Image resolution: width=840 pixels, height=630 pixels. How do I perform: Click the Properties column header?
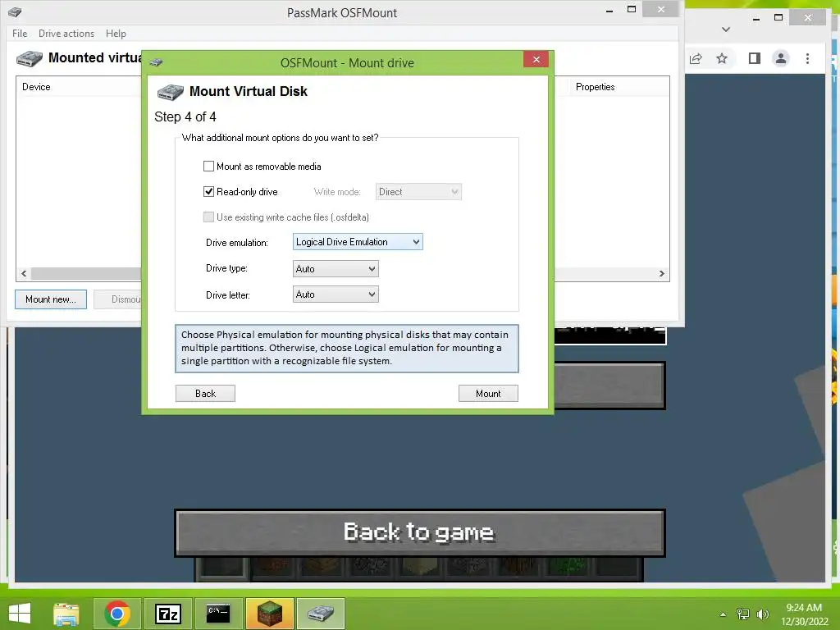(x=596, y=87)
